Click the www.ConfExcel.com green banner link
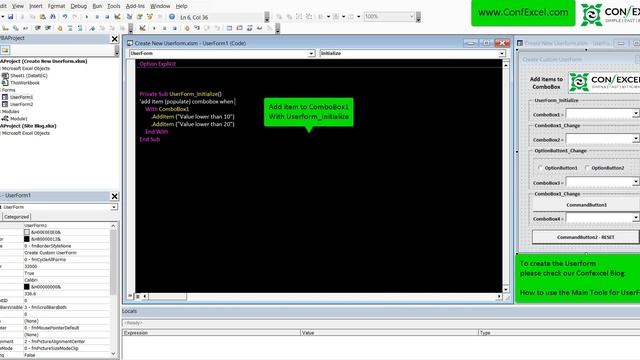 [x=523, y=13]
